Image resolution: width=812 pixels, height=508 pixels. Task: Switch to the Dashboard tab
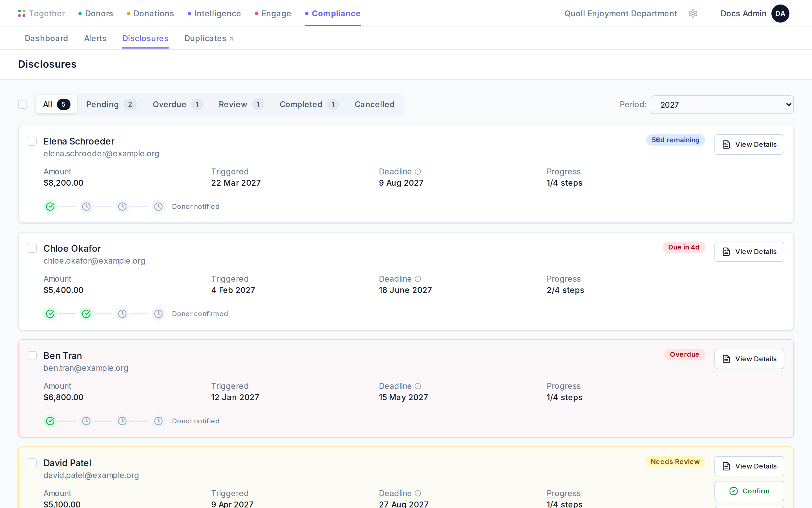point(46,38)
